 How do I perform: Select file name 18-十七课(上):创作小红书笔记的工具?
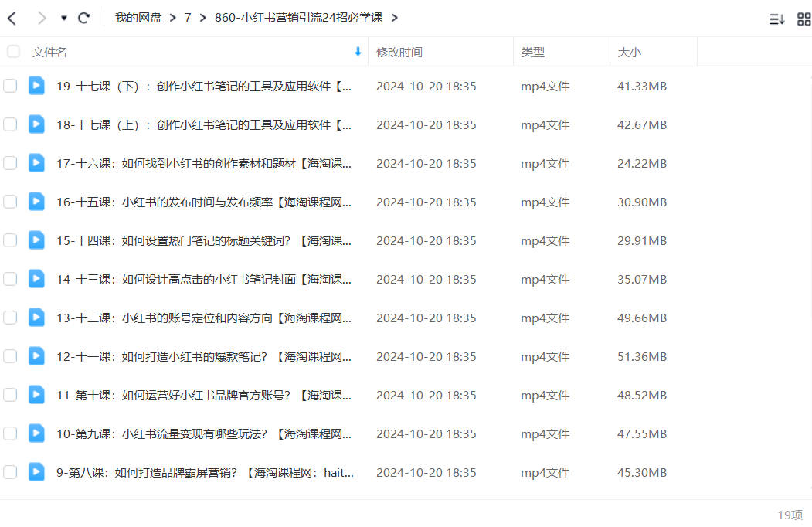tap(204, 125)
